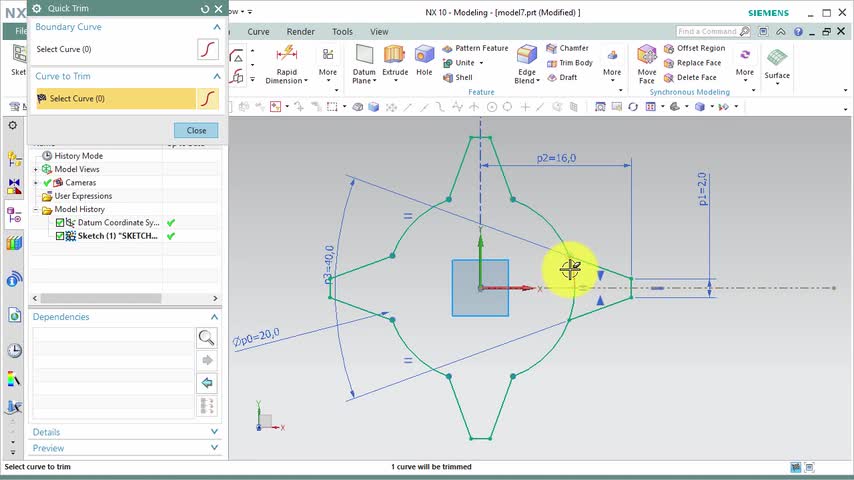The height and width of the screenshot is (480, 854).
Task: Open the Render ribbon tab
Action: point(301,32)
